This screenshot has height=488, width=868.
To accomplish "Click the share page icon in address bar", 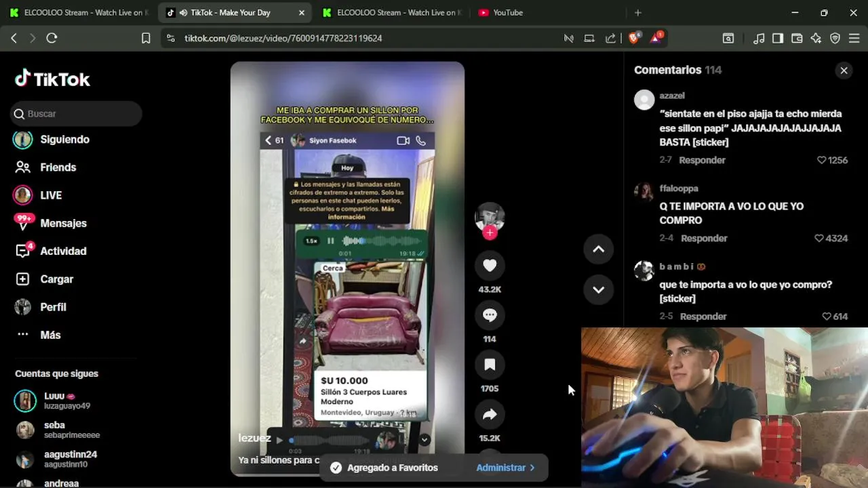I will coord(610,38).
